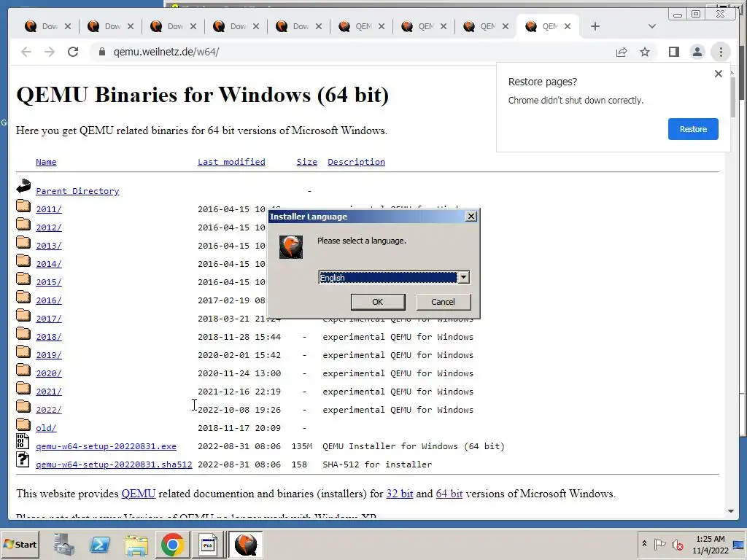Open the 2021/ folder link
Image resolution: width=747 pixels, height=560 pixels.
49,392
